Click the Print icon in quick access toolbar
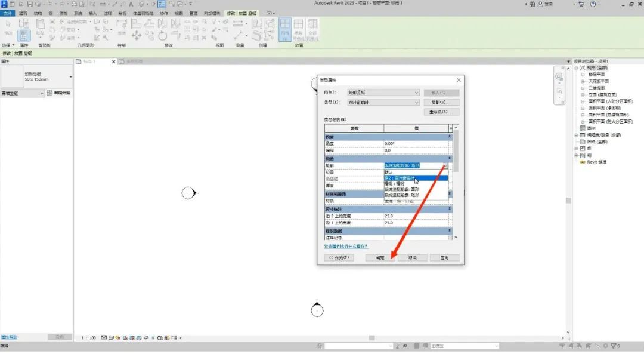 tap(74, 4)
